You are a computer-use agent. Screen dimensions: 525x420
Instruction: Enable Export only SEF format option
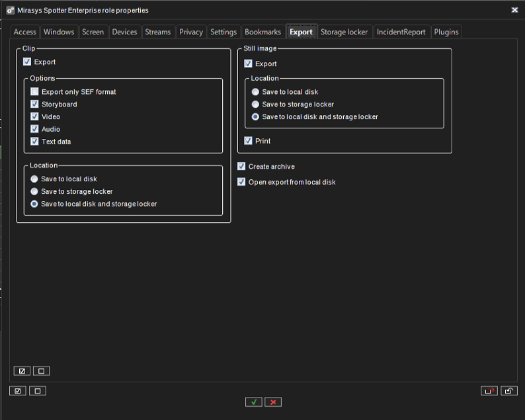(x=35, y=92)
